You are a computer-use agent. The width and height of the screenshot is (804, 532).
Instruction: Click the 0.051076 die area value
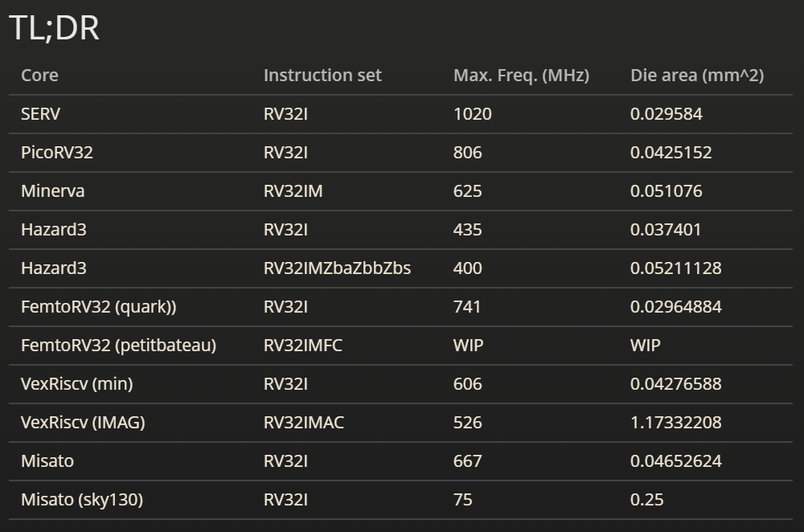[x=666, y=190]
